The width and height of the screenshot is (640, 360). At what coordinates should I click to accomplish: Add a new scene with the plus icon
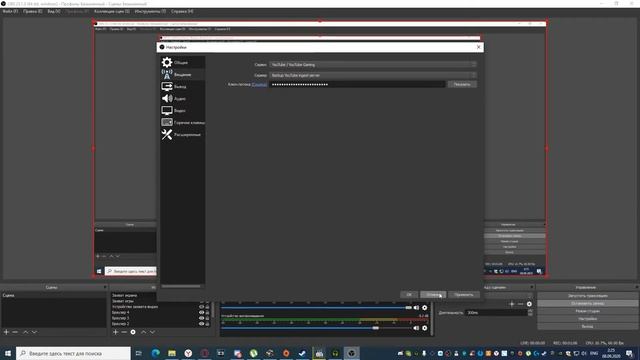coord(6,332)
